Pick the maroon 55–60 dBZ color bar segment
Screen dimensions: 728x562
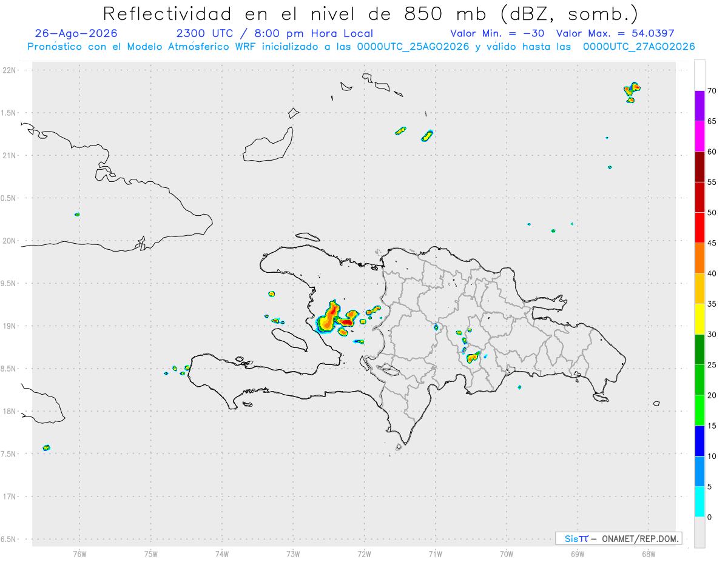(699, 167)
